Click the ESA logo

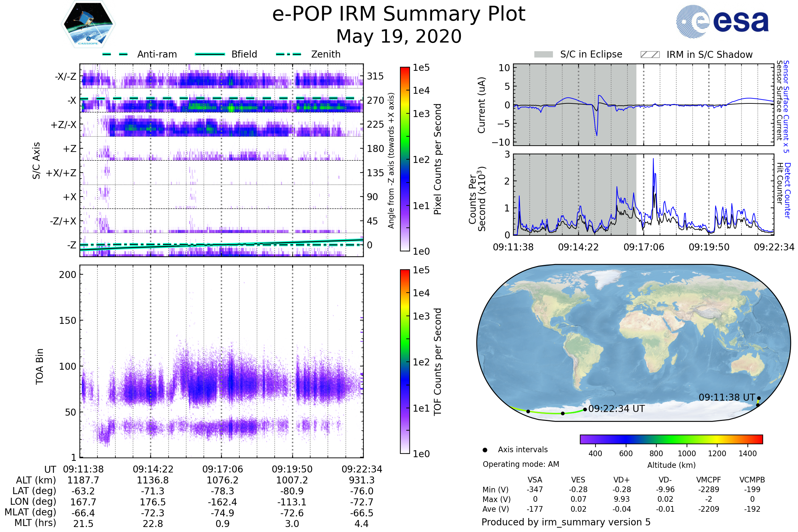point(722,22)
